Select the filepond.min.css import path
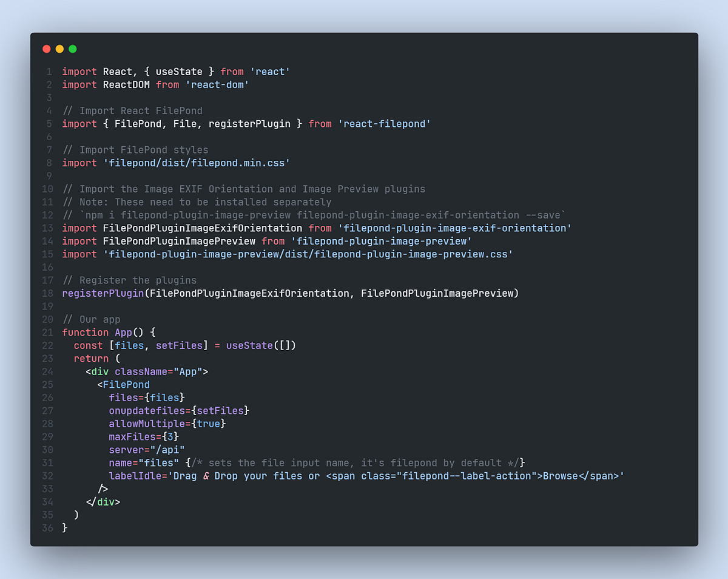The image size is (728, 579). [197, 163]
